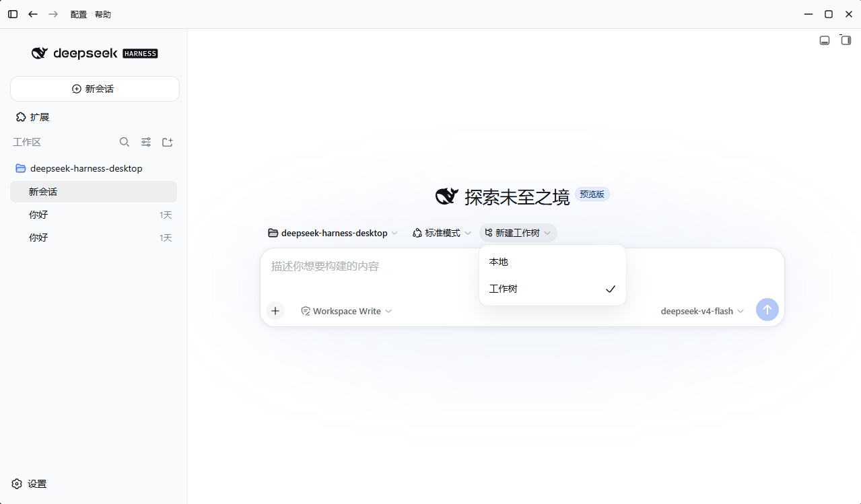Click the 预览版 badge
Image resolution: width=861 pixels, height=504 pixels.
click(592, 194)
